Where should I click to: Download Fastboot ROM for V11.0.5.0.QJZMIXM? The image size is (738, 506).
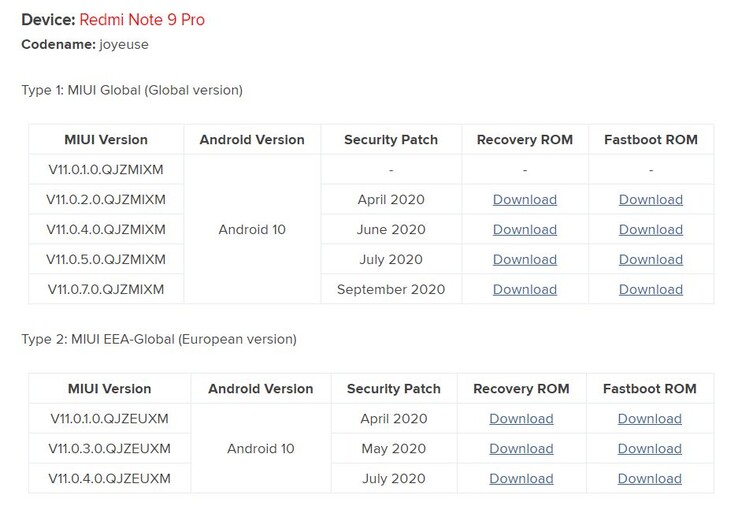(x=651, y=259)
